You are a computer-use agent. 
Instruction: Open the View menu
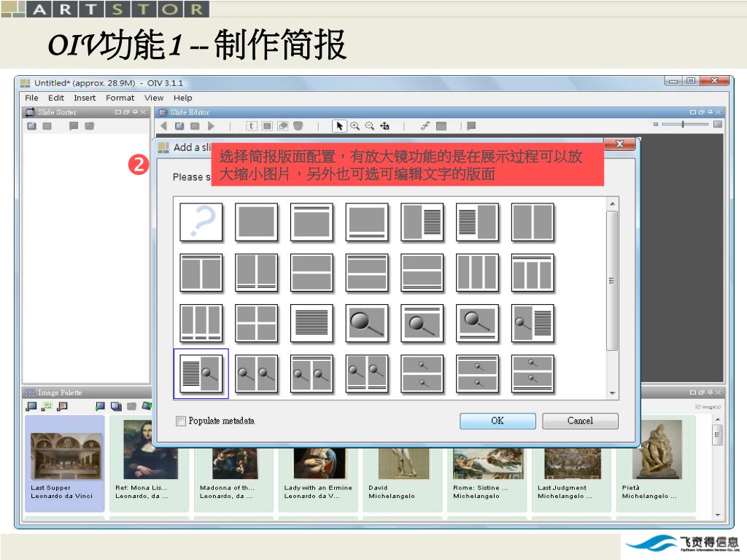pos(154,98)
